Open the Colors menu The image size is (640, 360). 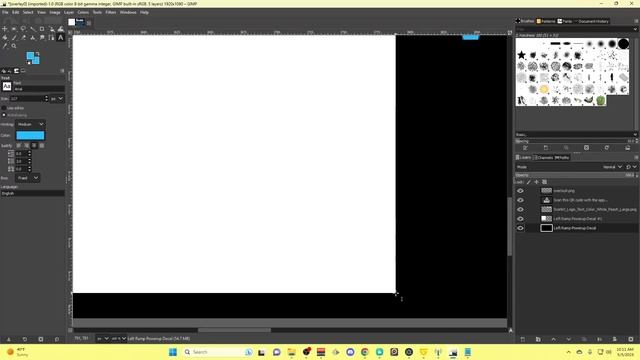point(83,12)
